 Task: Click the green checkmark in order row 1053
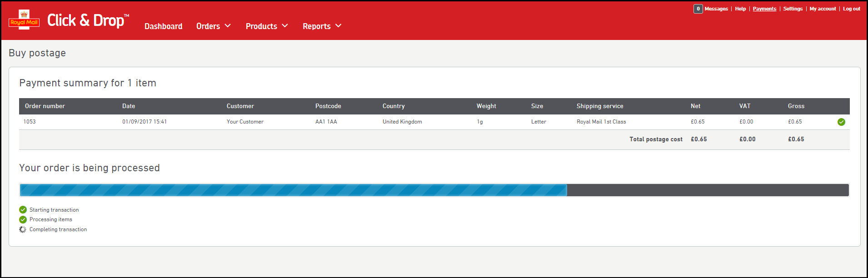tap(841, 122)
